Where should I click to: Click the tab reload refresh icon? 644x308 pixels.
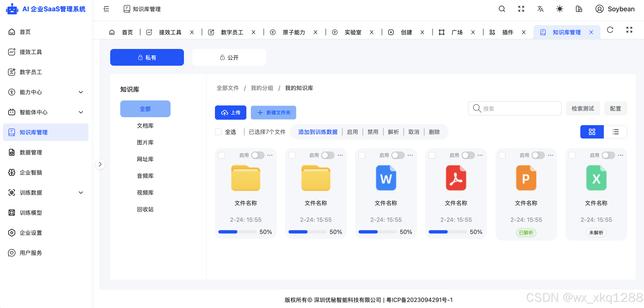tap(610, 30)
